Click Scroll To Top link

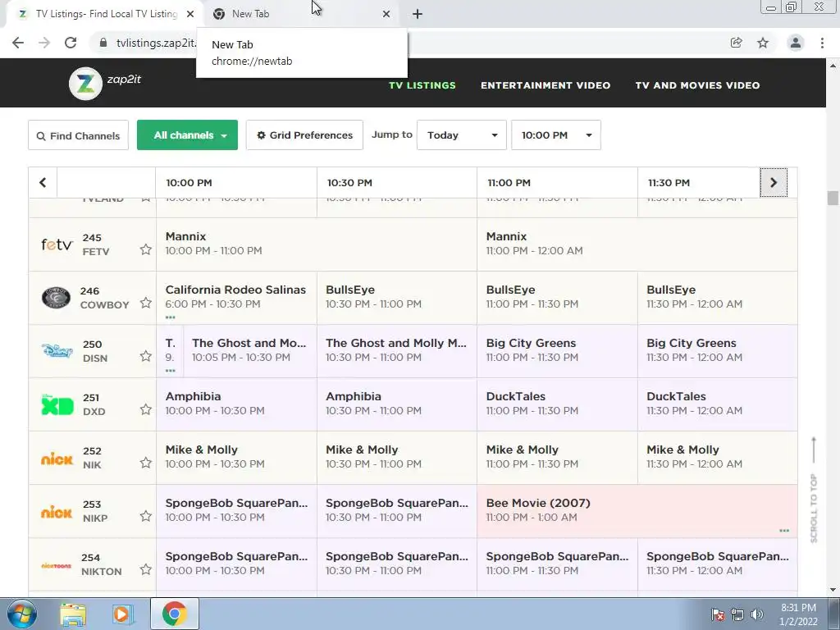814,491
